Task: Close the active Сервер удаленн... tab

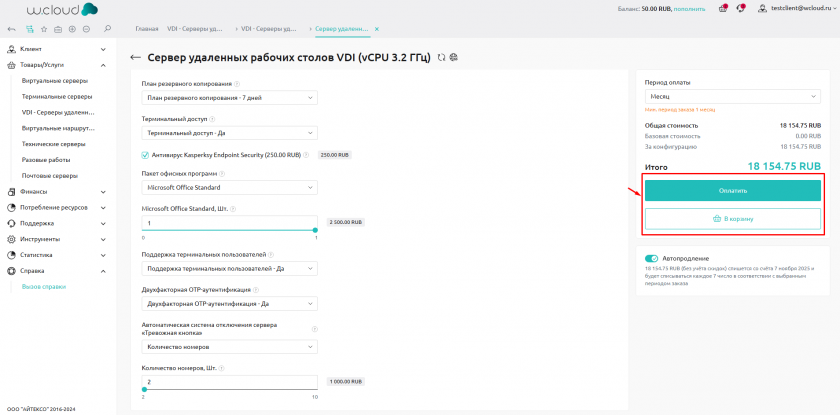Action: pos(377,30)
